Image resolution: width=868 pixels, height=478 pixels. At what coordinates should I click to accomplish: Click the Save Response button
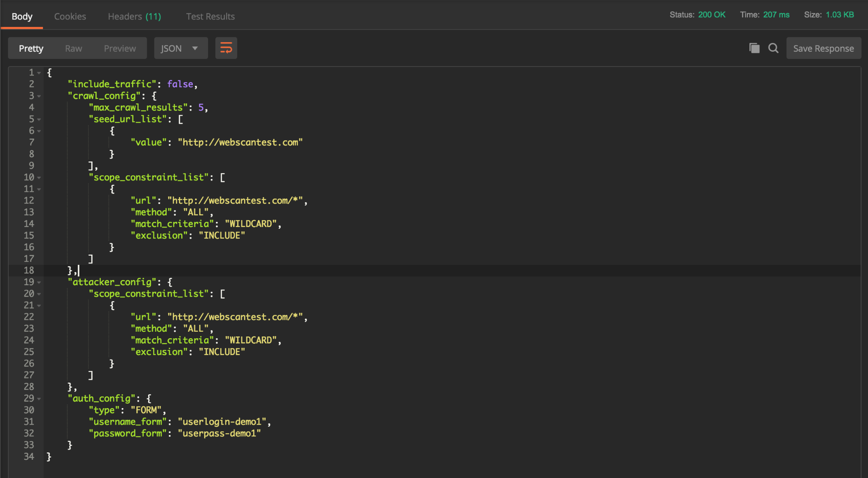pyautogui.click(x=823, y=48)
